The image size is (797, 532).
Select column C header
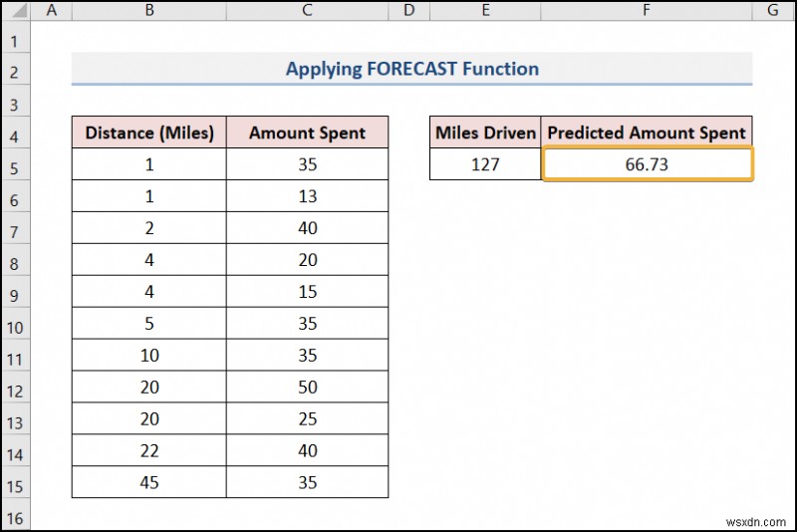point(308,10)
